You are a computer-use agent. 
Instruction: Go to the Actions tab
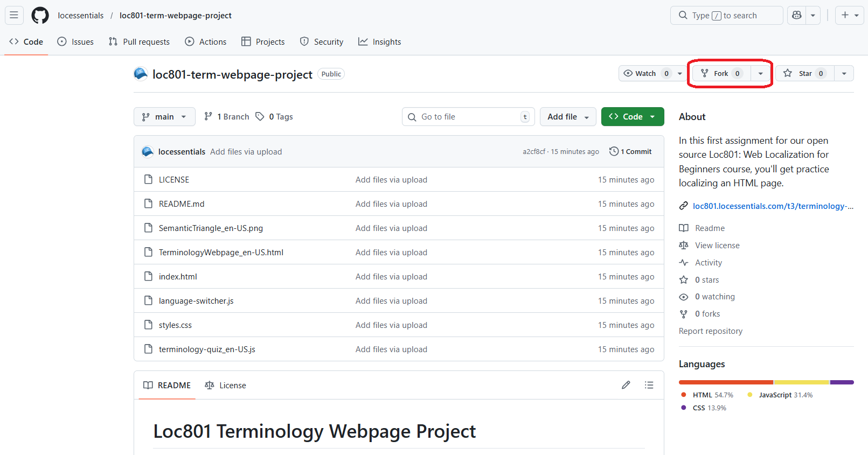tap(205, 41)
